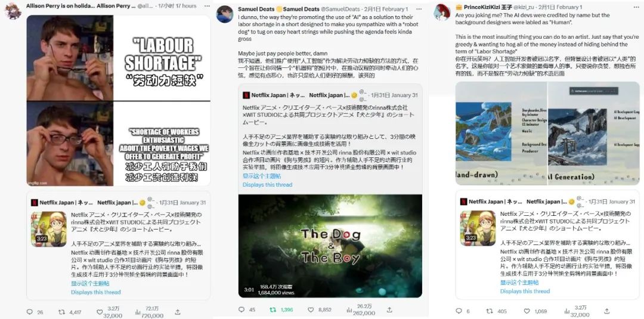The width and height of the screenshot is (644, 319).
Task: Reply to PrinceKiziKizi's tweet
Action: (x=459, y=311)
